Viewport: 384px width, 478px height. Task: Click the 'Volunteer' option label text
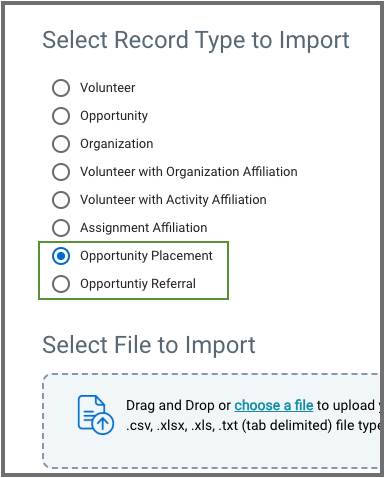[108, 88]
